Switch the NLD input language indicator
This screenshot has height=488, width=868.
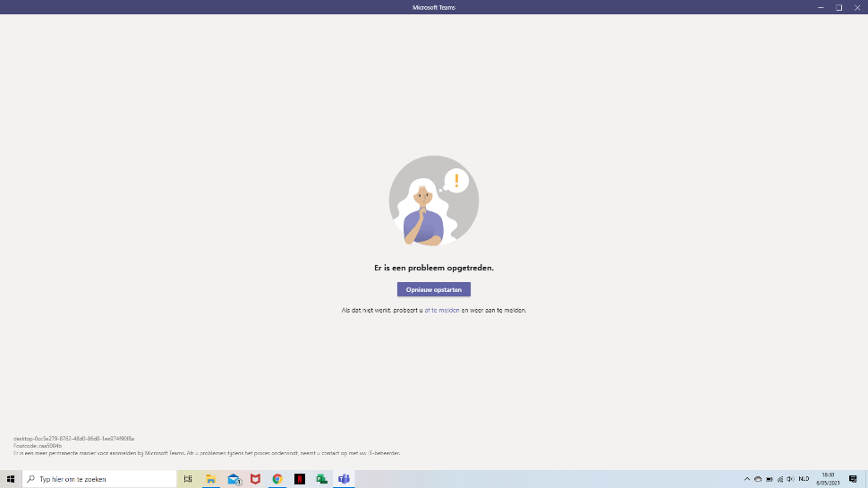click(804, 479)
